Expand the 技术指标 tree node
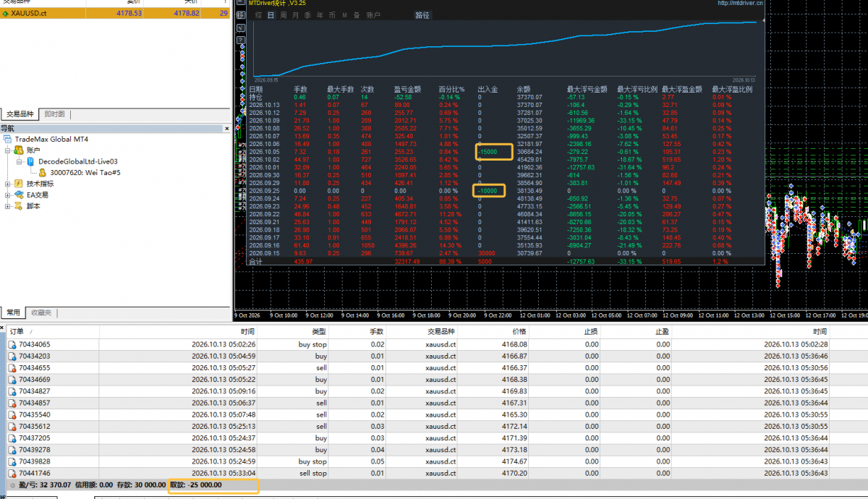The image size is (868, 499). point(7,184)
